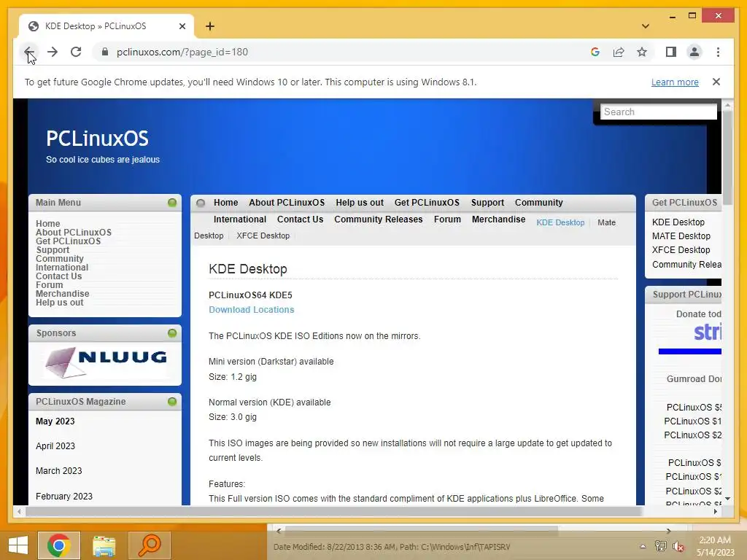View site info via the padlock icon
The image size is (747, 560).
pyautogui.click(x=105, y=52)
